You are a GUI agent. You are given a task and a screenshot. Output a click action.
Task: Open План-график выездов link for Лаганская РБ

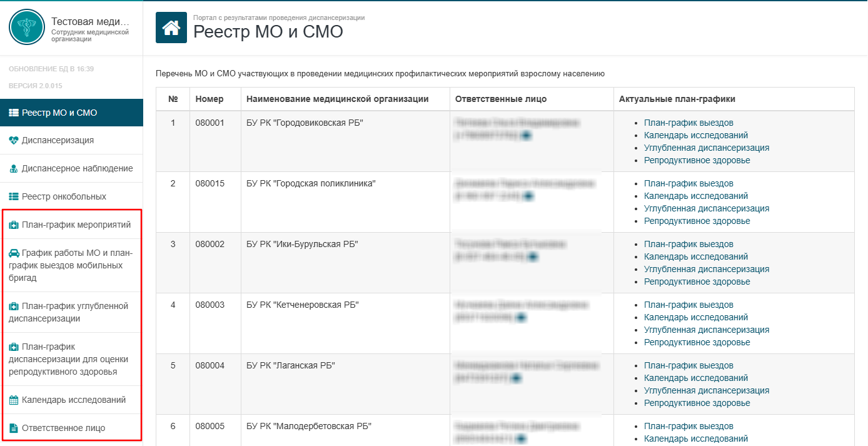point(689,366)
